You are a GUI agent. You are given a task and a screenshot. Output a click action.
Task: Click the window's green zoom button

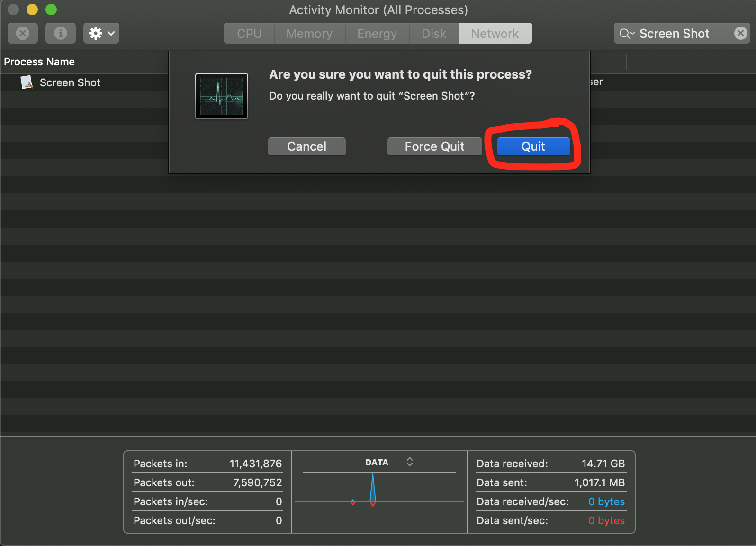[51, 9]
